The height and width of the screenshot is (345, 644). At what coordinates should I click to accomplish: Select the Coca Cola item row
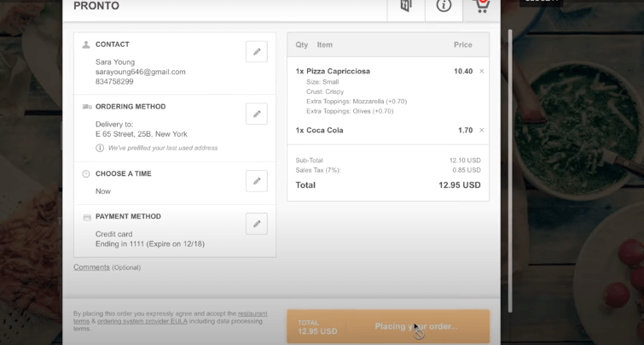(x=388, y=130)
